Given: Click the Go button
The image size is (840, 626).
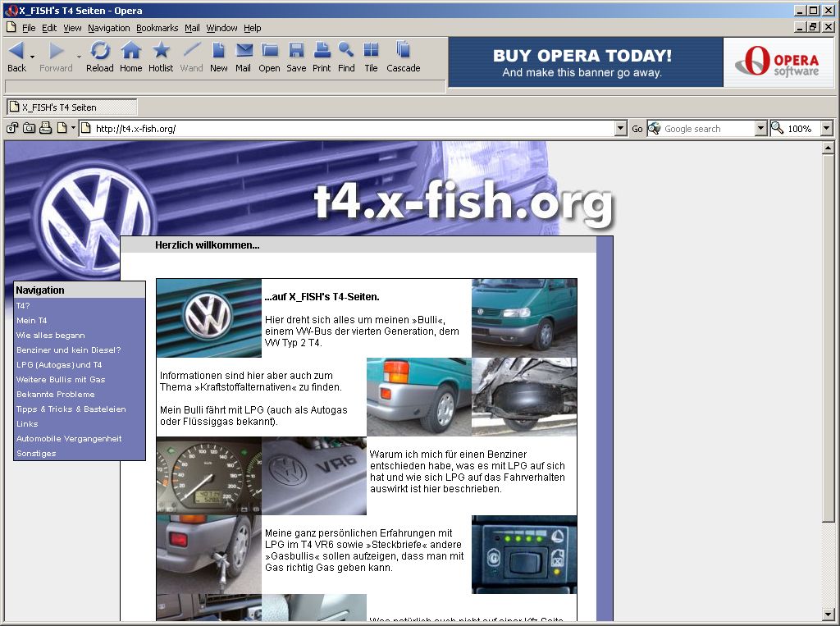Looking at the screenshot, I should pos(637,129).
